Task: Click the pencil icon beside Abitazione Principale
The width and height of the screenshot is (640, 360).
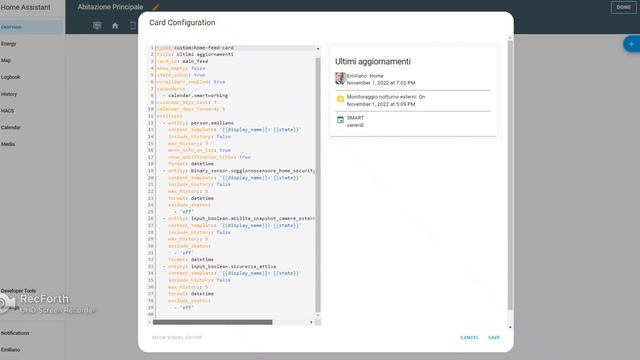Action: [x=156, y=7]
